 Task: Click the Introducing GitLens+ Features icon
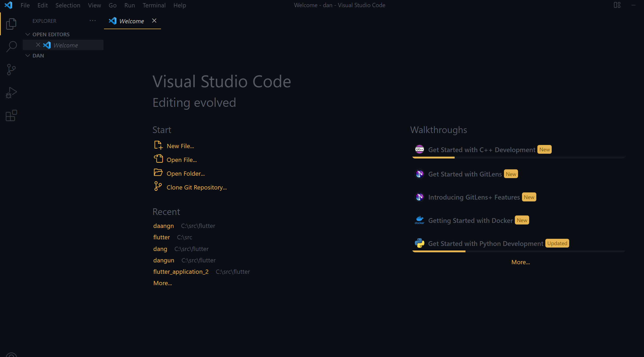coord(420,197)
